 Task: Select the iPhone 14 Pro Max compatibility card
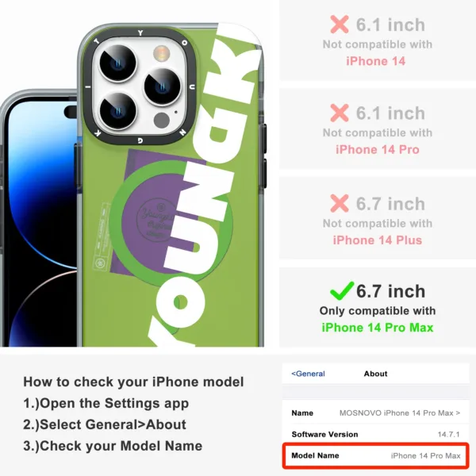tap(378, 307)
